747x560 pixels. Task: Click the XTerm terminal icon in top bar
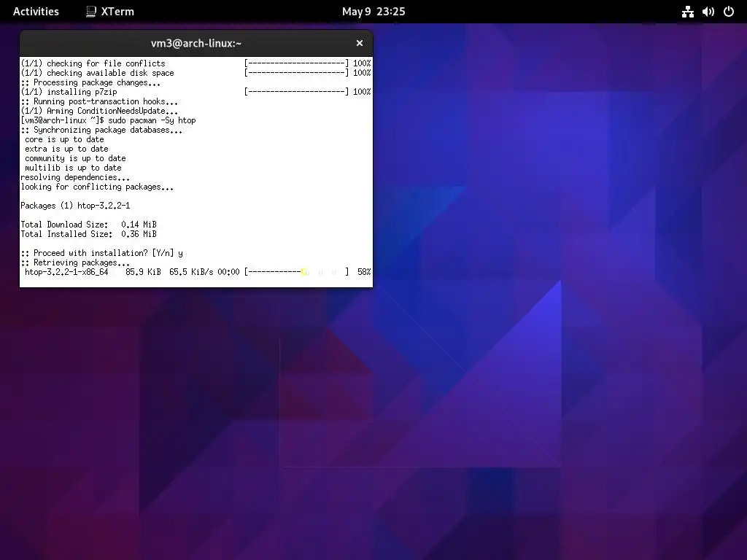pyautogui.click(x=90, y=12)
